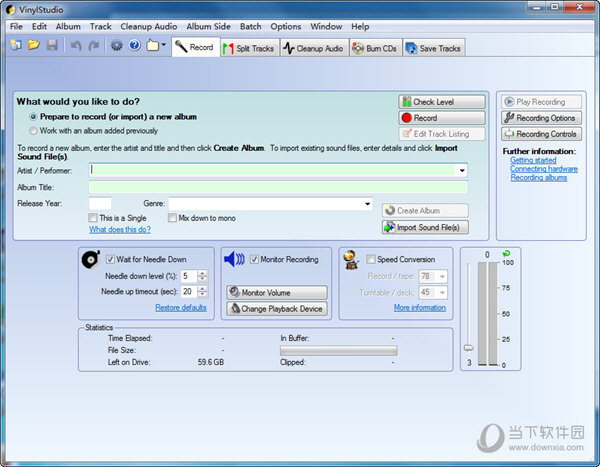Image resolution: width=600 pixels, height=467 pixels.
Task: Toggle Monitor Recording checkbox
Action: [x=254, y=259]
